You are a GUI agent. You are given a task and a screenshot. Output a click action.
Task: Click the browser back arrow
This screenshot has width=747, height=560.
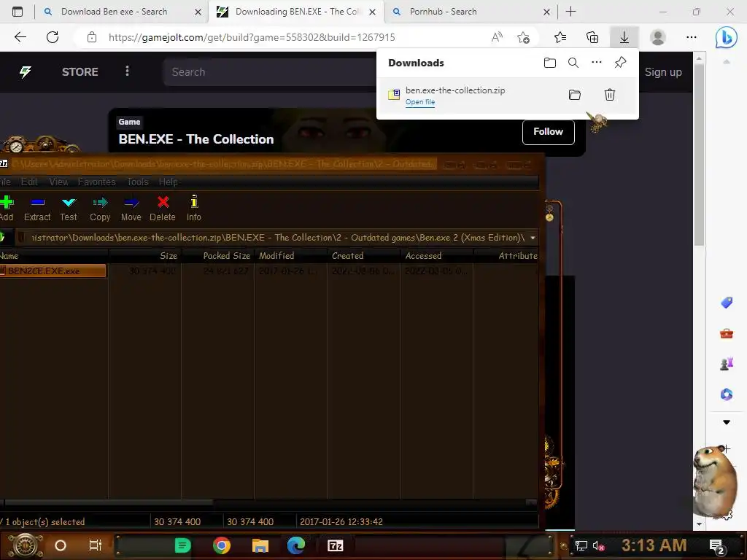tap(20, 37)
